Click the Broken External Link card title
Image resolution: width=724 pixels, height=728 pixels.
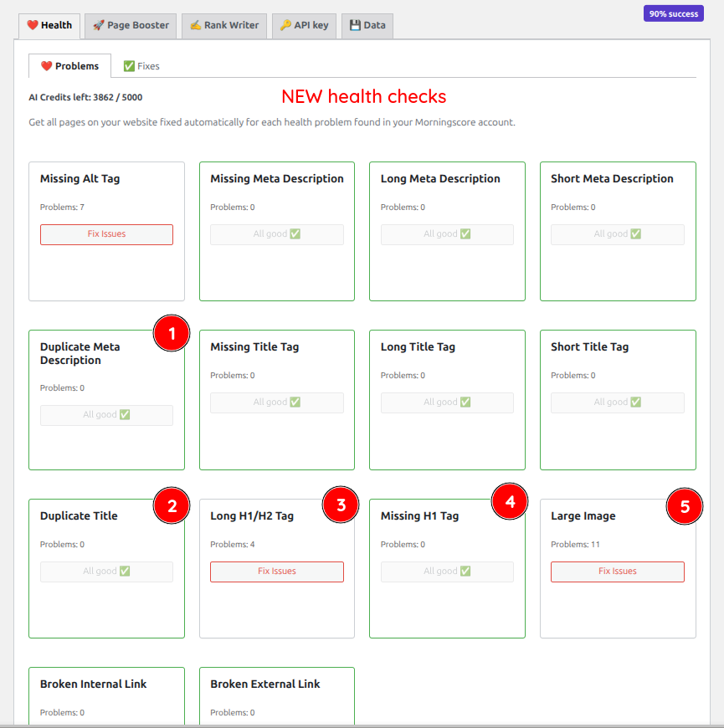click(x=265, y=684)
